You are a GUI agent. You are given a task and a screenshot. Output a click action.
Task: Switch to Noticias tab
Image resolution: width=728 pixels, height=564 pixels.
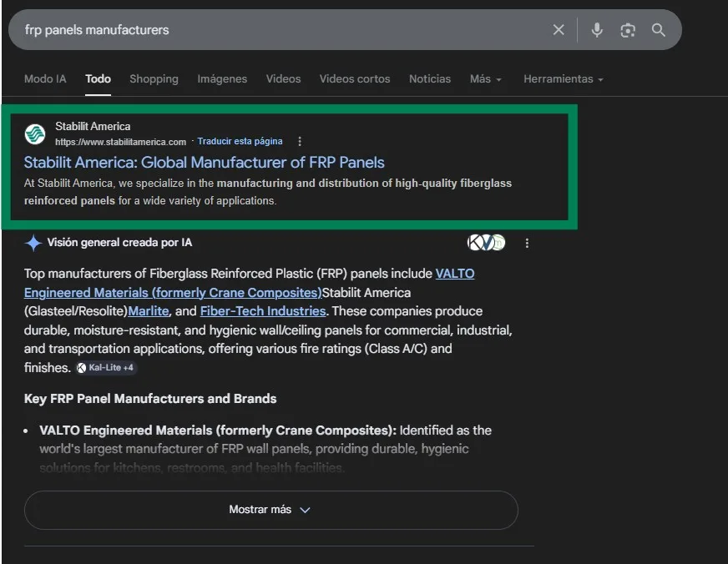click(430, 79)
